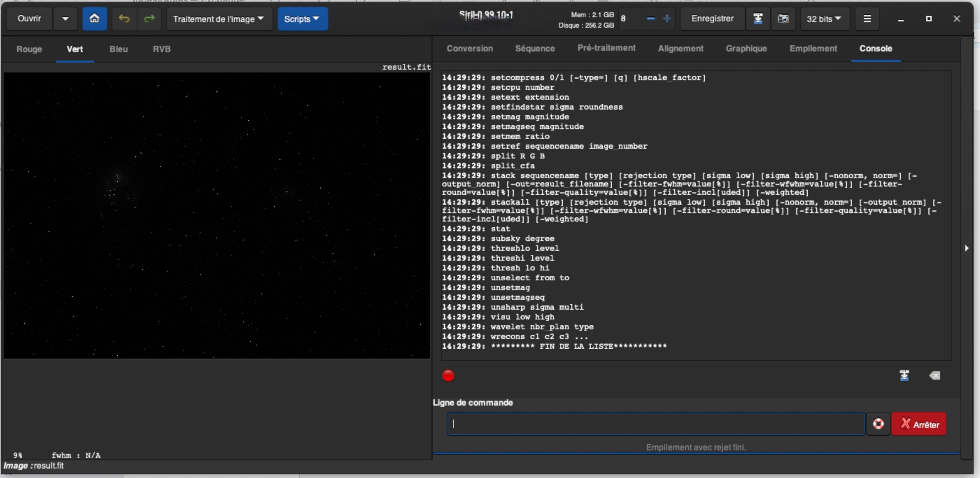
Task: Increase thread count with plus
Action: (x=667, y=19)
